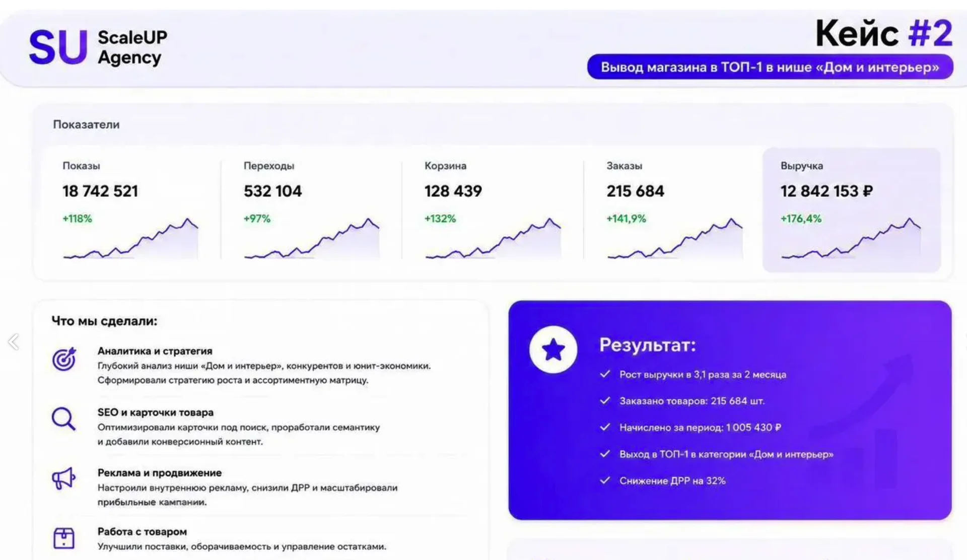Click the Кейс #2 title
The image size is (967, 560).
coord(884,33)
